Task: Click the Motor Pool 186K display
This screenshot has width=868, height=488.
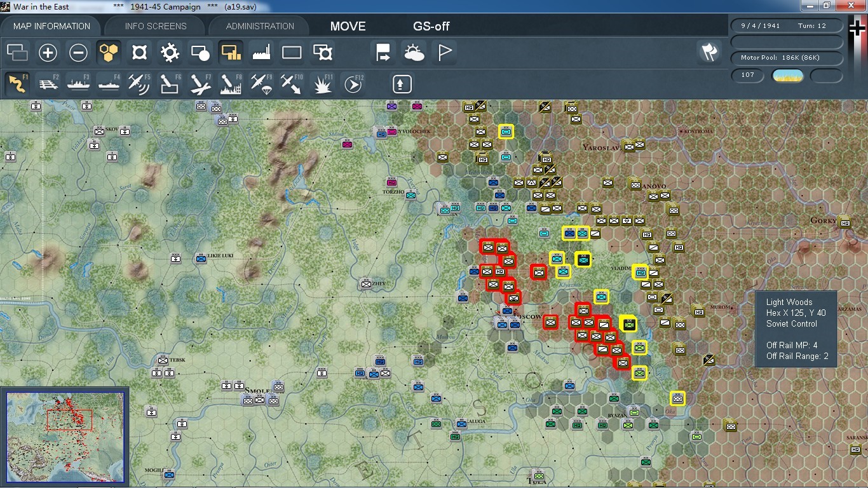Action: coord(787,58)
